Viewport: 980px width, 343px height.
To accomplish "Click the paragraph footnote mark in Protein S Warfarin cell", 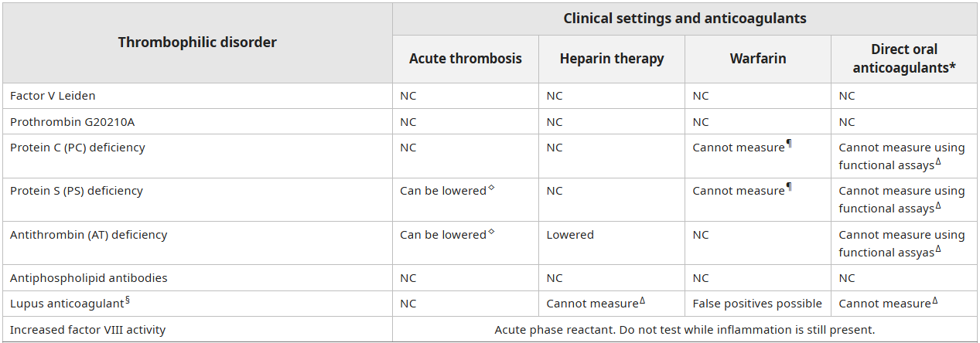I will [789, 187].
